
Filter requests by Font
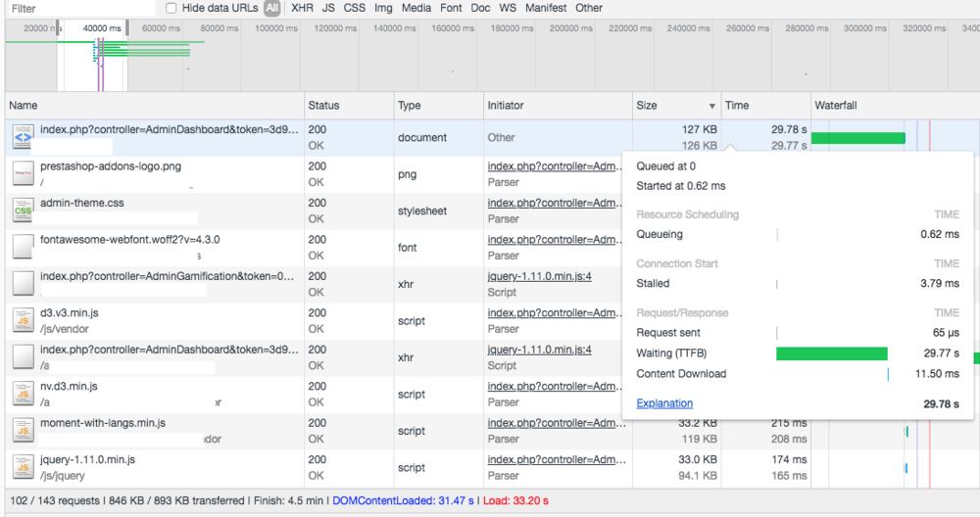(451, 8)
